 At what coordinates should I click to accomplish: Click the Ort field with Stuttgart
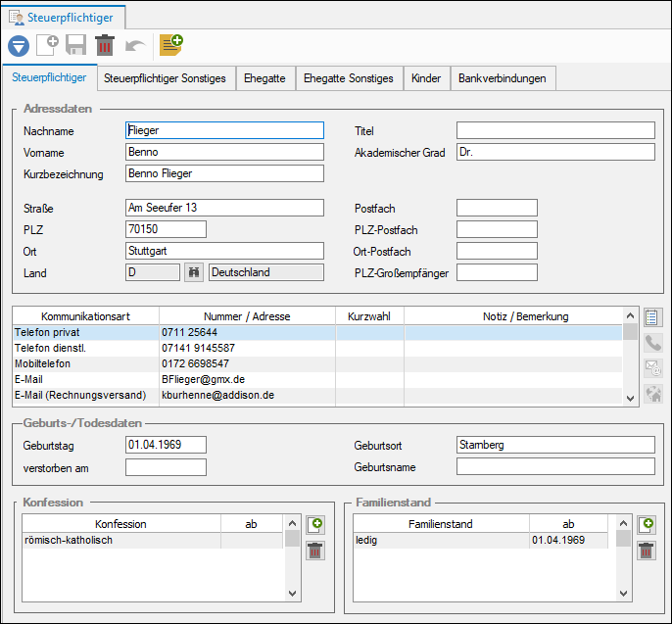tap(224, 251)
